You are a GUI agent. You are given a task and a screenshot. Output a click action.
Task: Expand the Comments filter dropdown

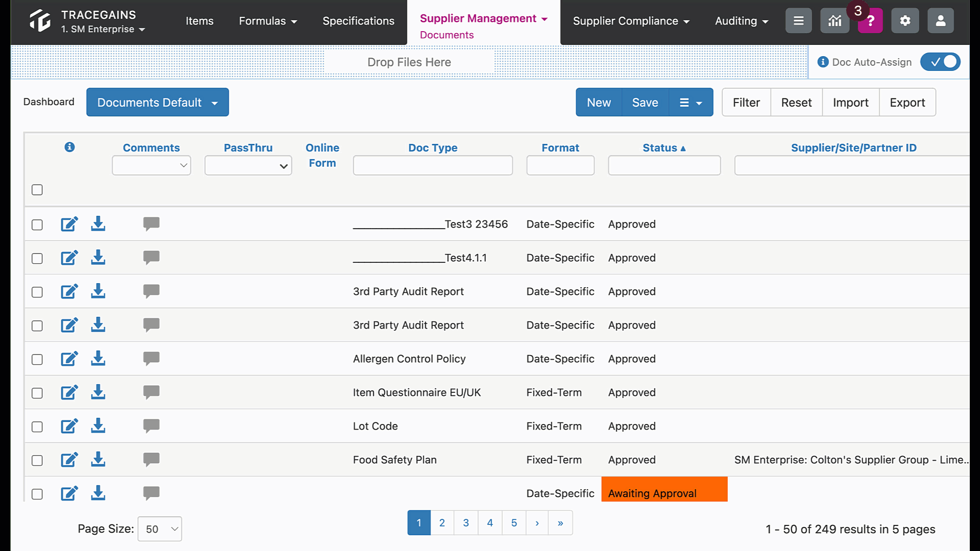(x=151, y=165)
